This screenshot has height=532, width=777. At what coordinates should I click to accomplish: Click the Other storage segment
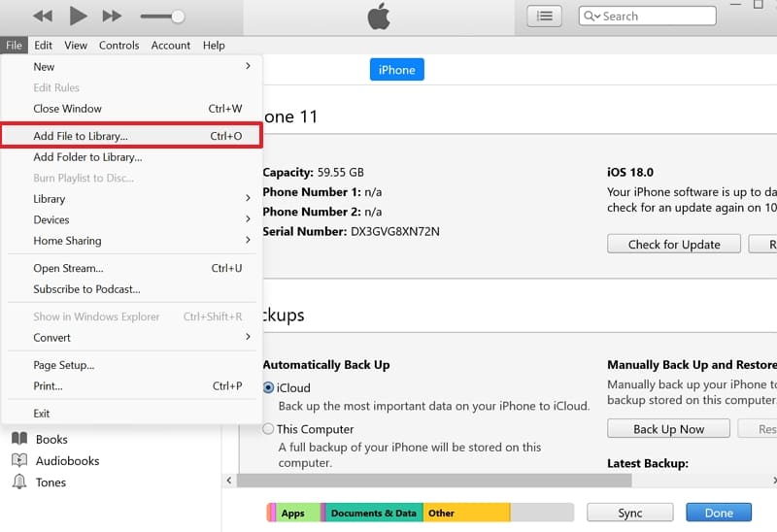(x=466, y=513)
